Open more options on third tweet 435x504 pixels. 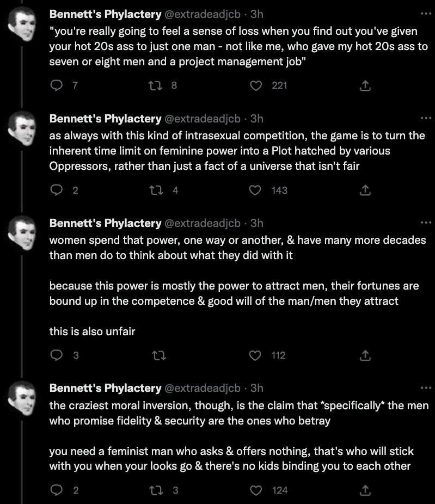(426, 223)
